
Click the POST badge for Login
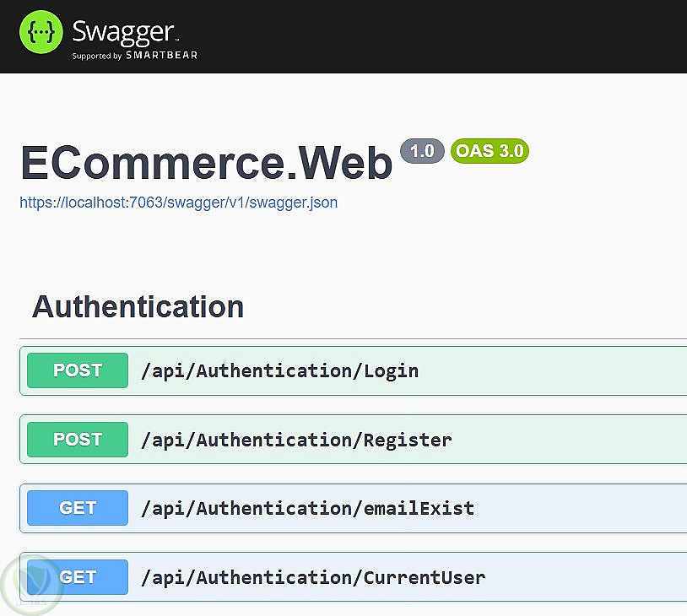(78, 370)
